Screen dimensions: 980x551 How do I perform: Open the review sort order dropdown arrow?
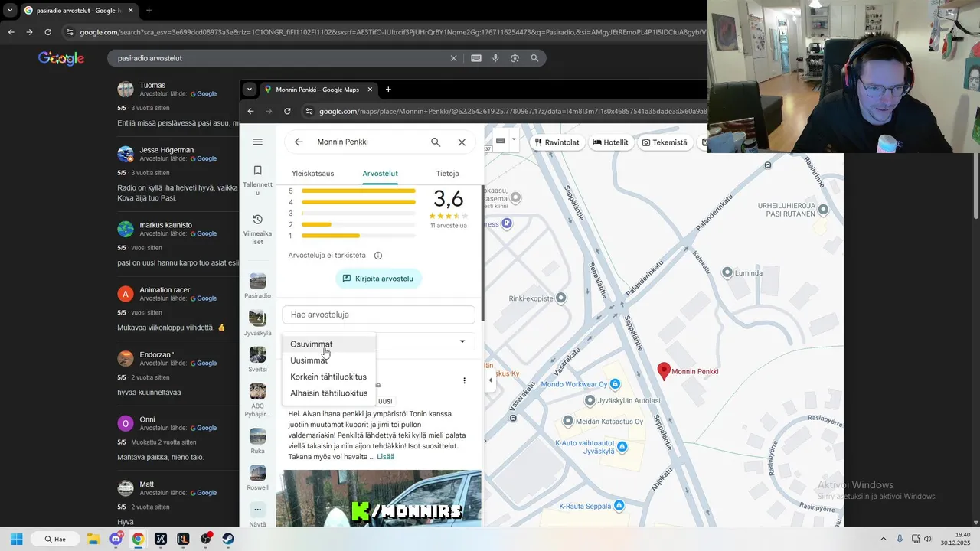point(462,341)
